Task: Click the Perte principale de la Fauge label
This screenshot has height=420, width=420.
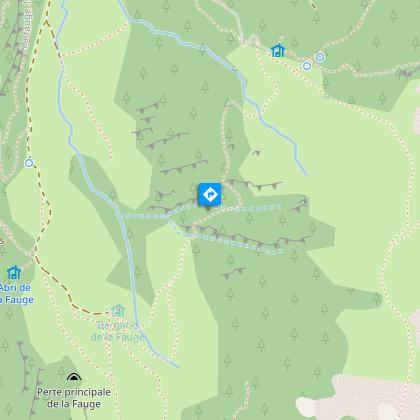Action: tap(74, 398)
